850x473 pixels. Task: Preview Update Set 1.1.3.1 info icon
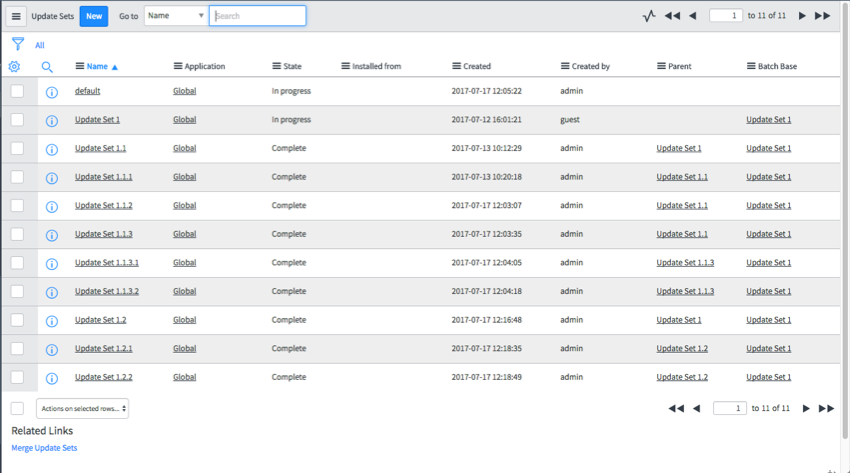point(51,264)
